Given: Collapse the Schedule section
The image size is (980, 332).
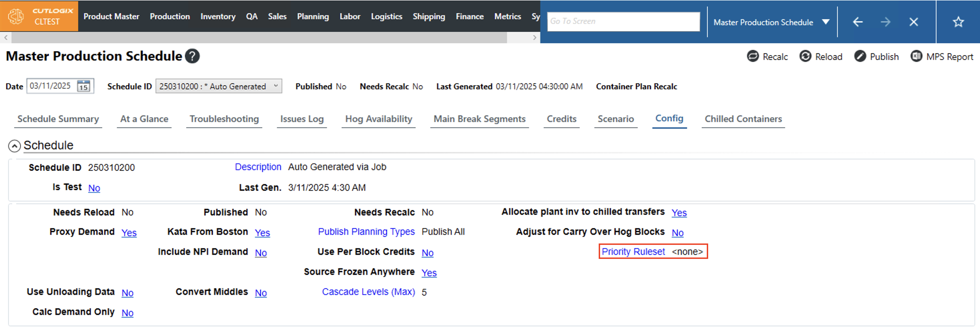Looking at the screenshot, I should point(14,146).
